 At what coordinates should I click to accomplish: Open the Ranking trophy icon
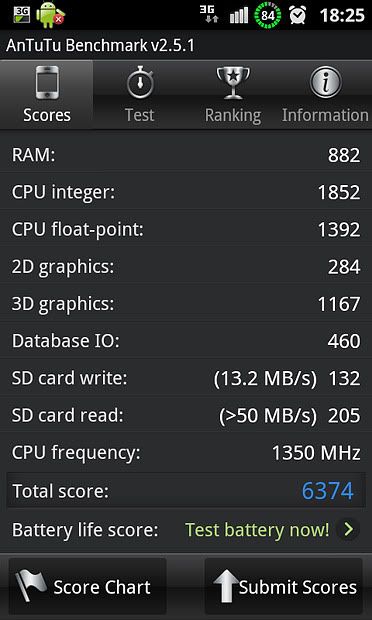click(233, 83)
